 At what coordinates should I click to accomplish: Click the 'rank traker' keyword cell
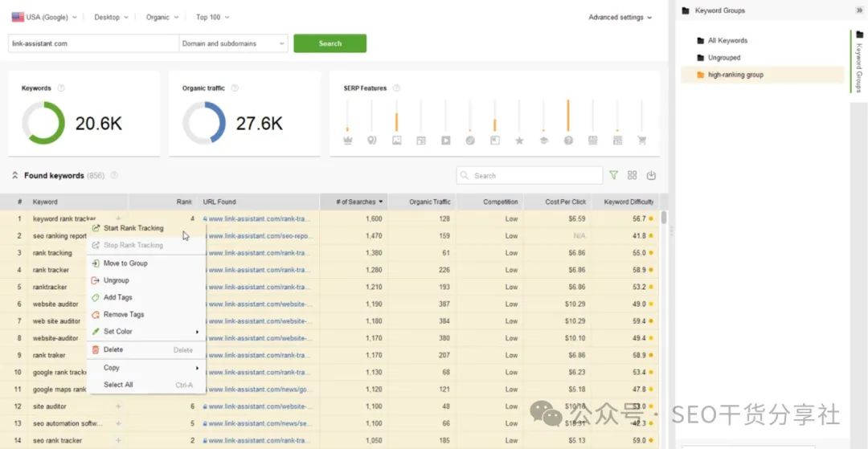[49, 355]
